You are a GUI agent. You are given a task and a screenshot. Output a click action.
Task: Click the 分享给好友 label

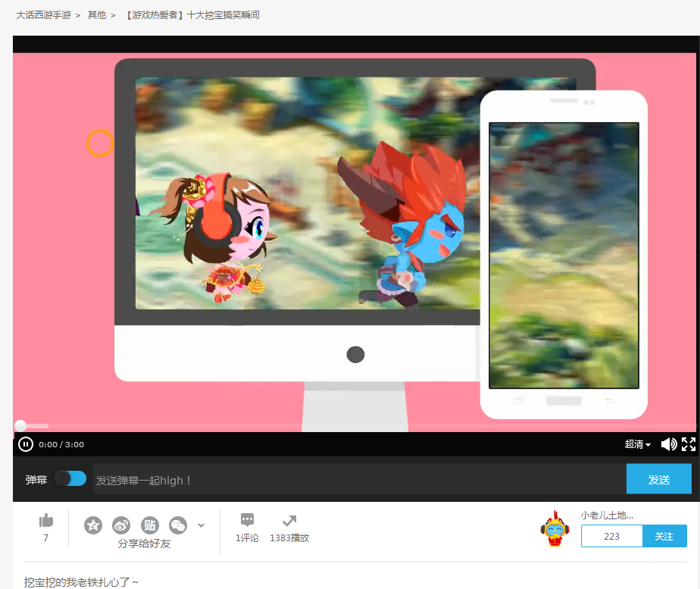click(x=144, y=544)
